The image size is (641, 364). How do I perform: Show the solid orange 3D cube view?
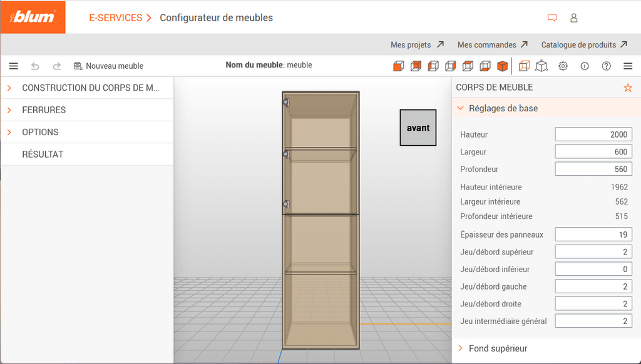(x=502, y=66)
